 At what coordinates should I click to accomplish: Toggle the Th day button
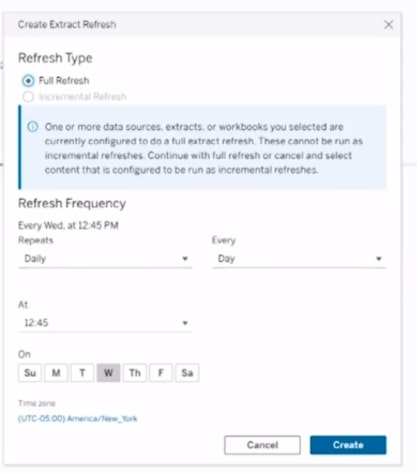(135, 373)
